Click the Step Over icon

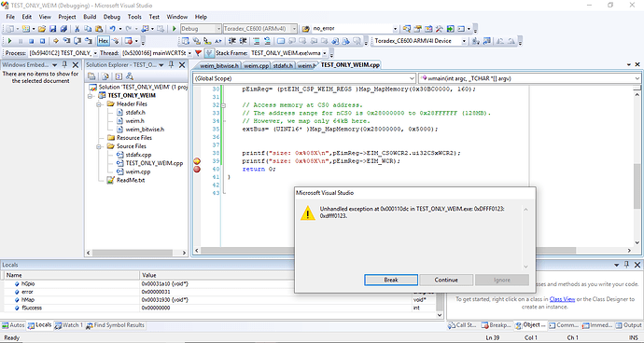click(x=77, y=41)
